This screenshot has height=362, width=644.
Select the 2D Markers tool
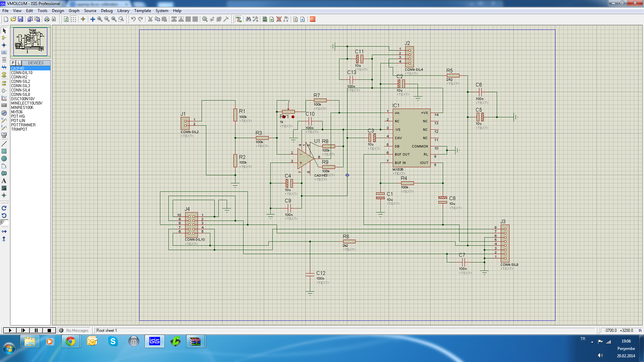[x=4, y=195]
